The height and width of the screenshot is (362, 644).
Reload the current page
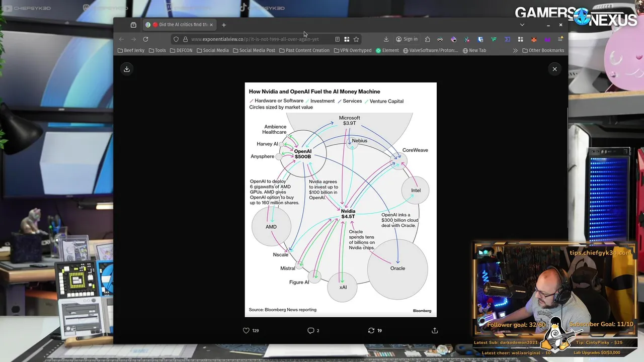pyautogui.click(x=145, y=39)
